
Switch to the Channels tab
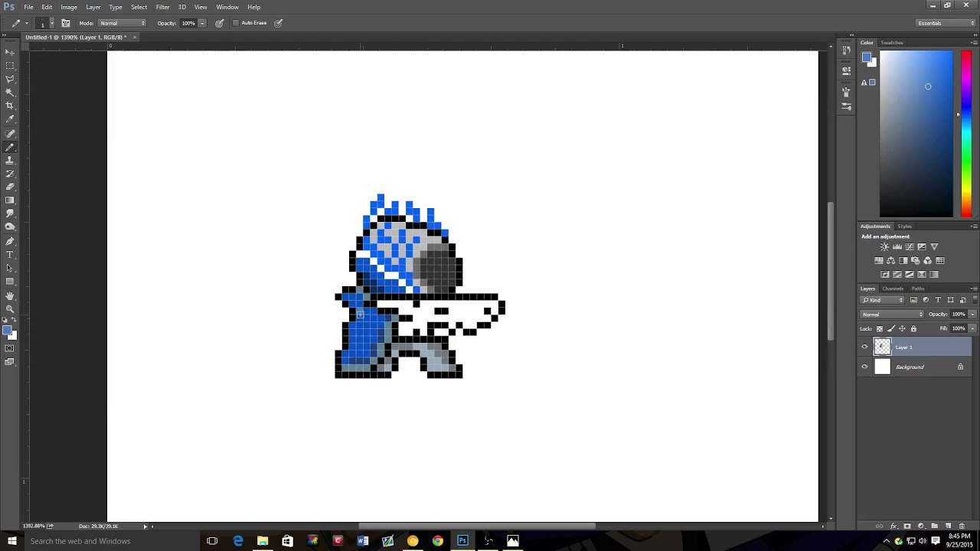(x=893, y=289)
